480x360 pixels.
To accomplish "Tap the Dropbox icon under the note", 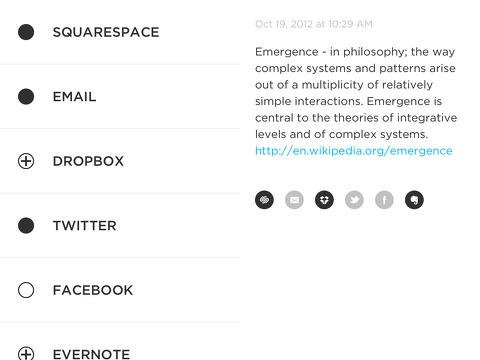I will click(324, 200).
